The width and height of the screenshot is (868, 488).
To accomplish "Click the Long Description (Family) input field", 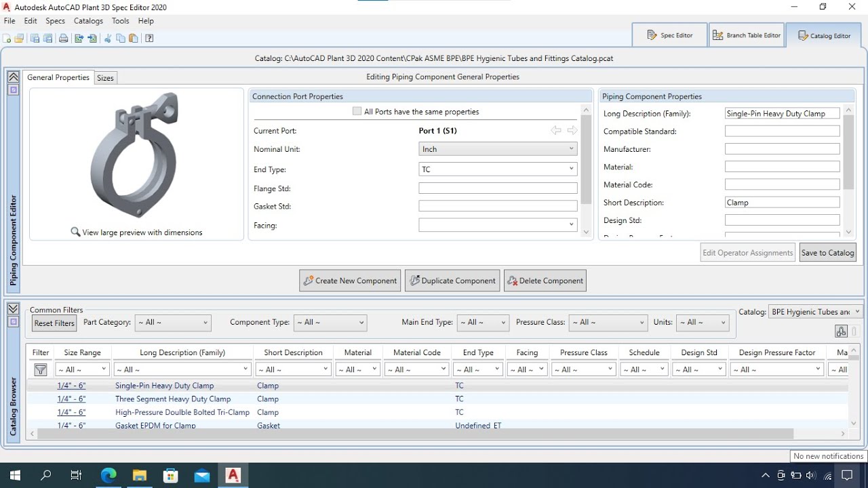I will [x=782, y=114].
